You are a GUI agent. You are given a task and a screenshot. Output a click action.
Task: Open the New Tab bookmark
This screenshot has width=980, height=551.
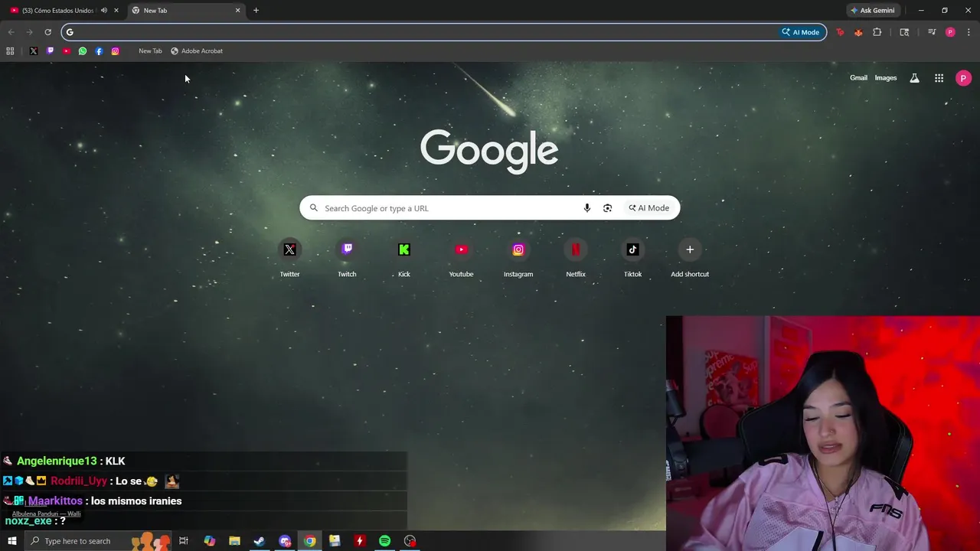150,51
